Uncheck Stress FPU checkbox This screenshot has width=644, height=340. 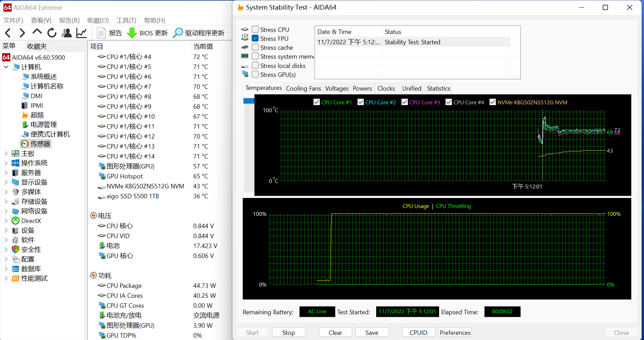point(255,38)
